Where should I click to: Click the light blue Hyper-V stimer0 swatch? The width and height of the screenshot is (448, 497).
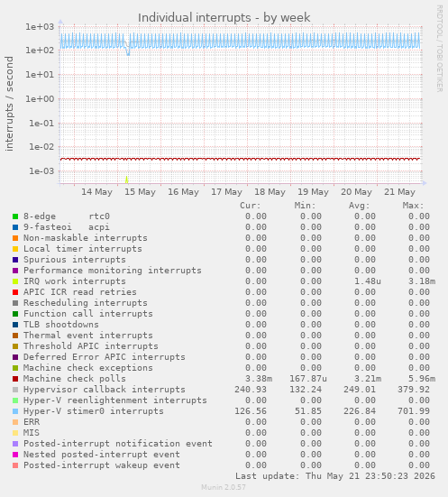[x=15, y=411]
